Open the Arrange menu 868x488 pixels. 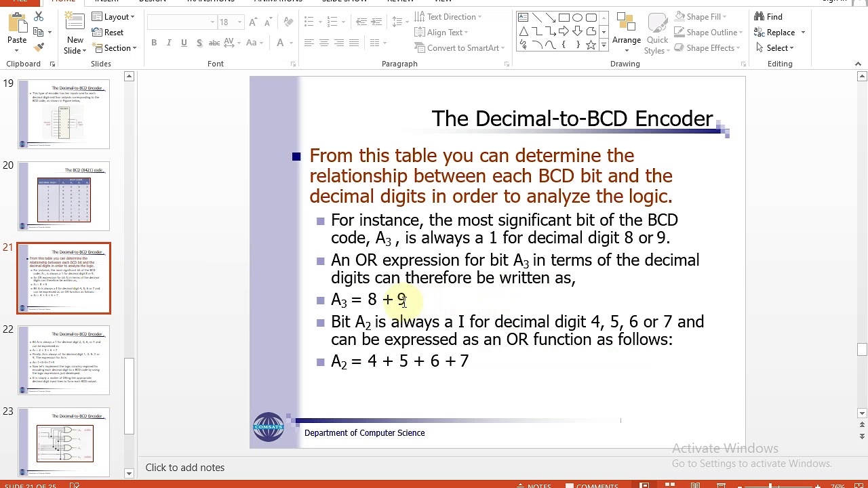[627, 33]
